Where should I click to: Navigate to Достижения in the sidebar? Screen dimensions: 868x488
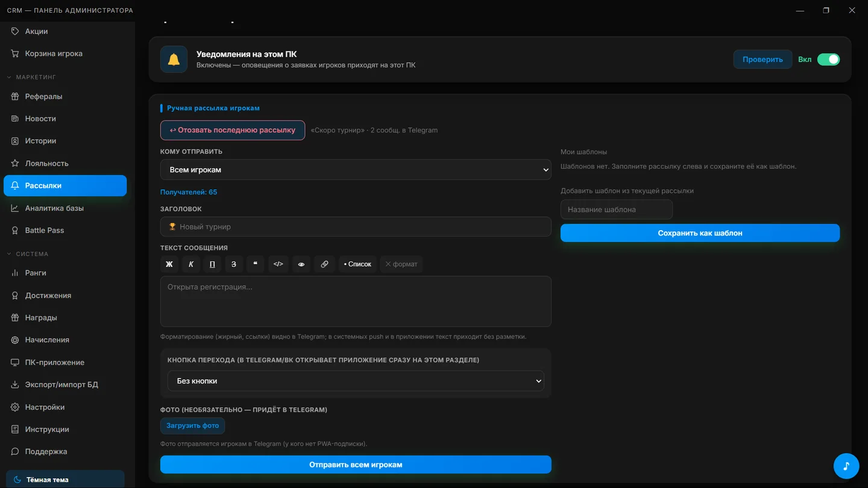pyautogui.click(x=65, y=295)
